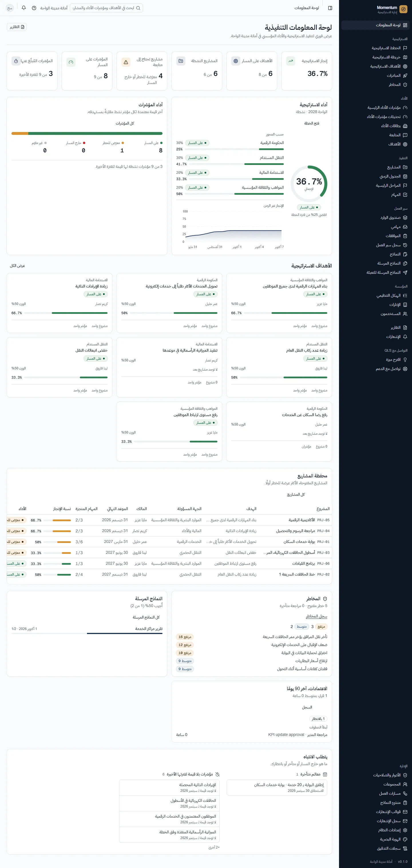Open 'سجلات التدقيق' in the sidebar
Image resolution: width=412 pixels, height=868 pixels.
375,848
